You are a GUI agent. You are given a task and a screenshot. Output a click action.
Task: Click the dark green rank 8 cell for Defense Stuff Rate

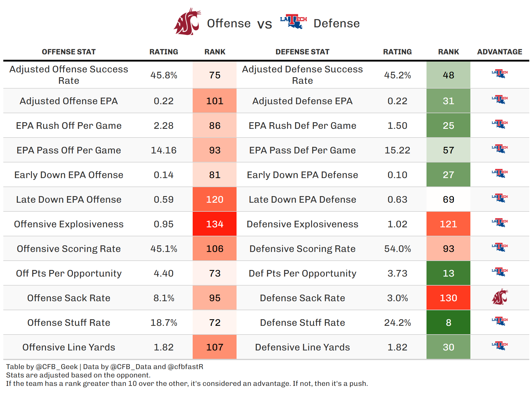[448, 323]
